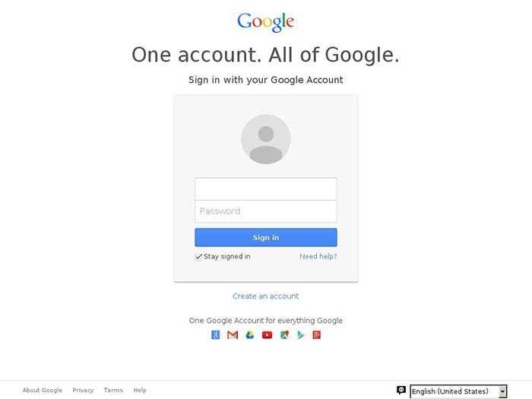The image size is (532, 399).
Task: Click the Google Drive triangle icon
Action: (x=250, y=335)
